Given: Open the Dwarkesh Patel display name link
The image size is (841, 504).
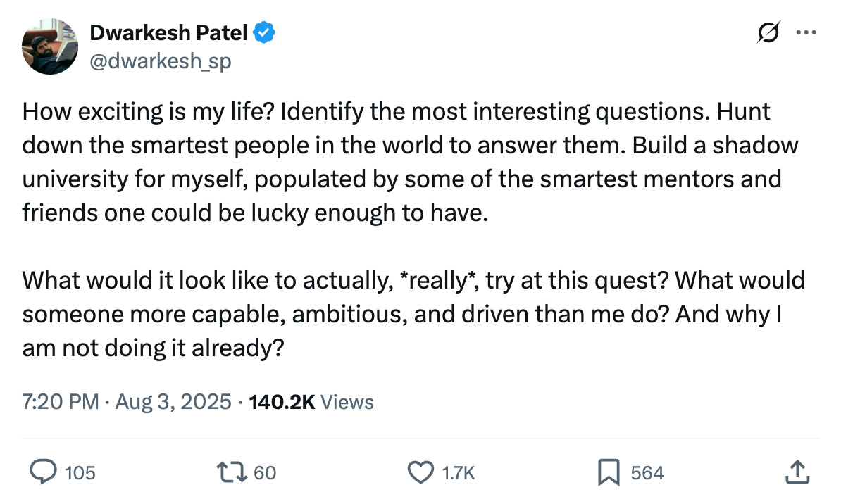Looking at the screenshot, I should [168, 32].
